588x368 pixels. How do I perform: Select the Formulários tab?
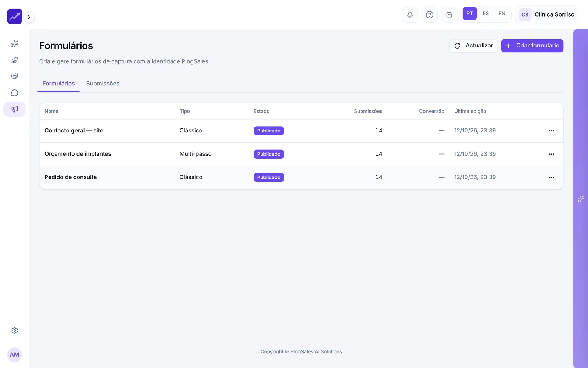(58, 84)
